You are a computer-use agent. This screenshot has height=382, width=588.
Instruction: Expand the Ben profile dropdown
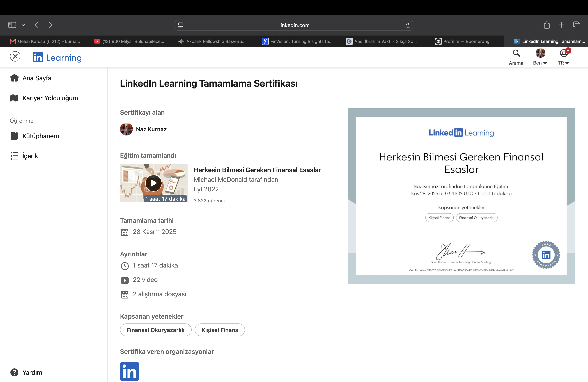pyautogui.click(x=540, y=57)
